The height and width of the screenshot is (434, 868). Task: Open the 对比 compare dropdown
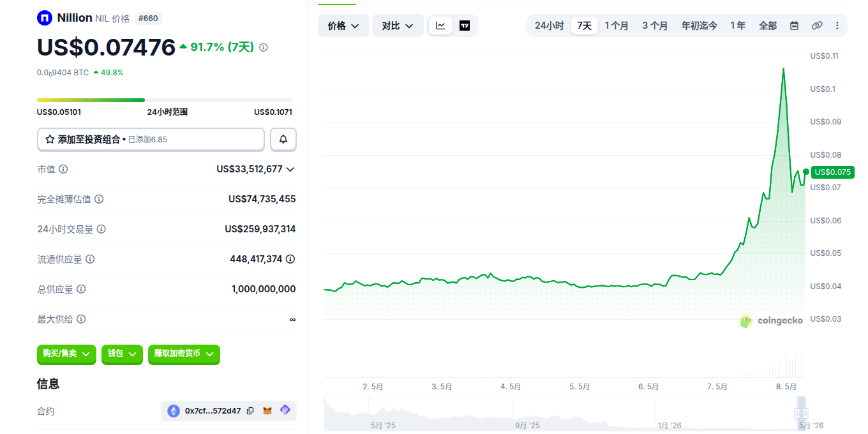(398, 26)
